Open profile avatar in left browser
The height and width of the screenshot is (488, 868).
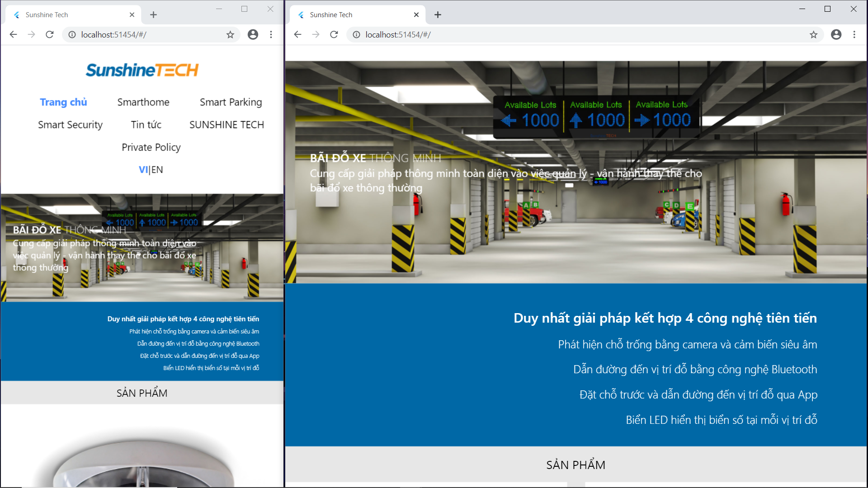click(x=253, y=34)
